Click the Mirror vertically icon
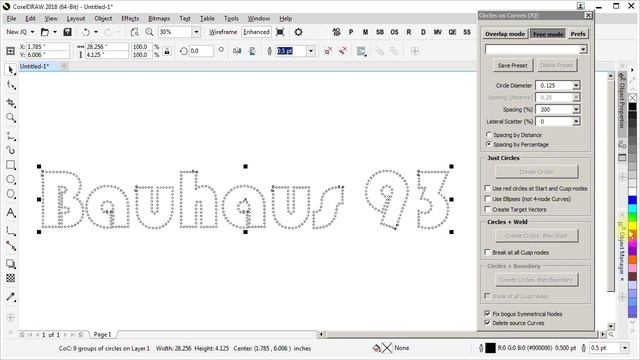 (x=252, y=51)
